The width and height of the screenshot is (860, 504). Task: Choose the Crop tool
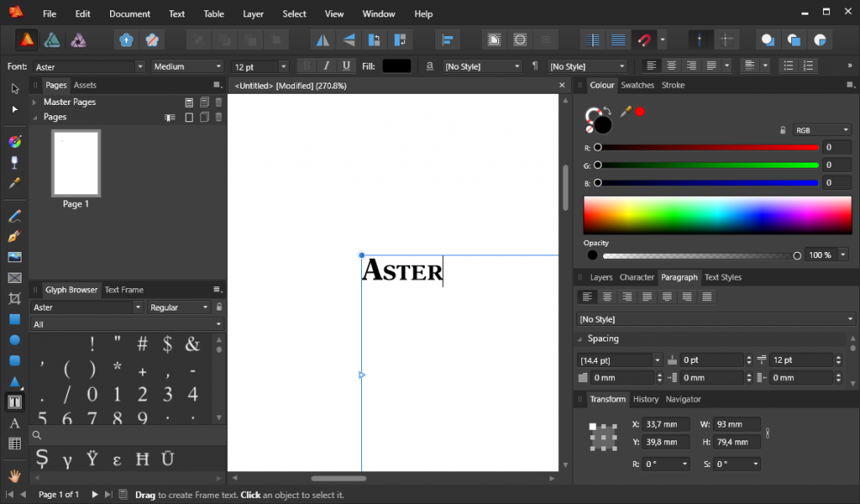(15, 298)
